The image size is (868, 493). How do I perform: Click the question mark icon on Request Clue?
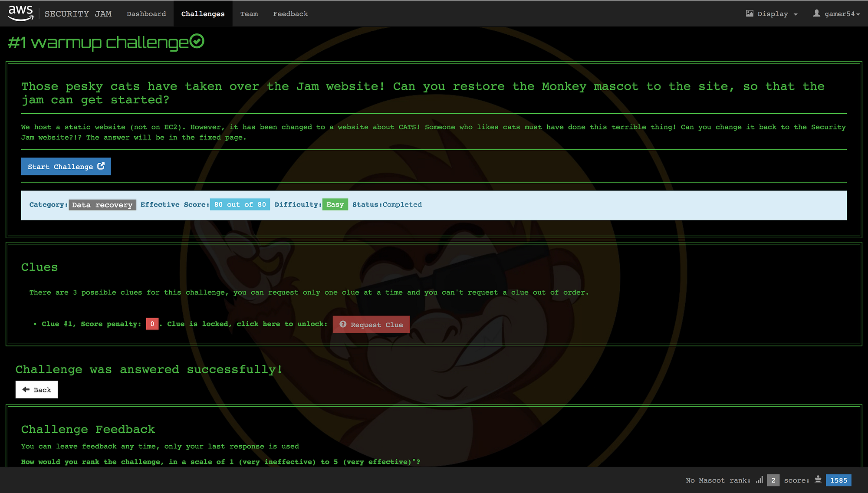click(343, 324)
